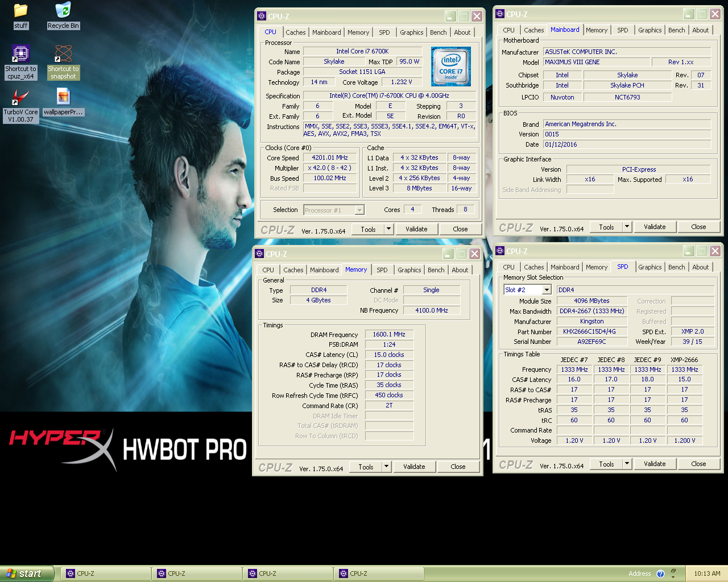
Task: Activate the fourth CPU-Z taskbar button
Action: tap(379, 573)
